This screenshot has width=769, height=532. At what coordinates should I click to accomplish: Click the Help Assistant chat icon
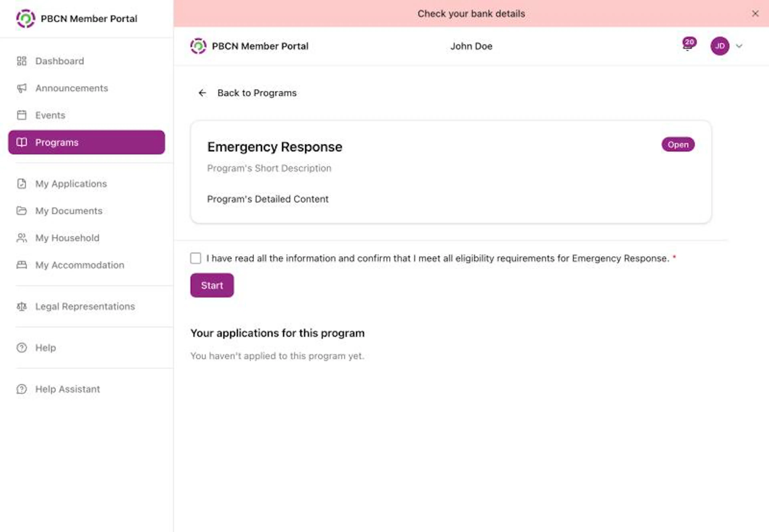[22, 389]
